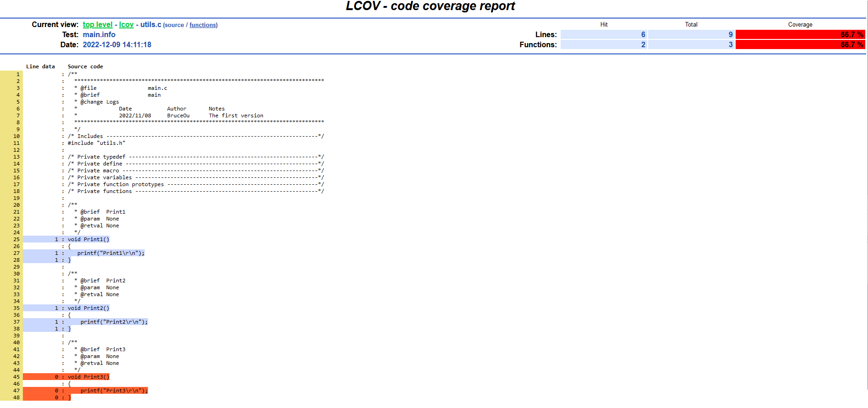The height and width of the screenshot is (408, 868).
Task: Click line number 11 in the gutter
Action: pyautogui.click(x=16, y=143)
